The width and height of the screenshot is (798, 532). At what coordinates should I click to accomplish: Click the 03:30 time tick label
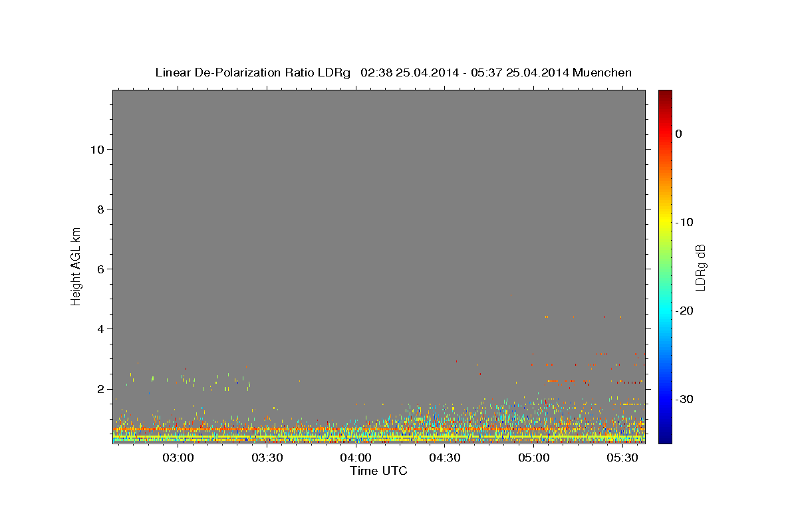267,458
